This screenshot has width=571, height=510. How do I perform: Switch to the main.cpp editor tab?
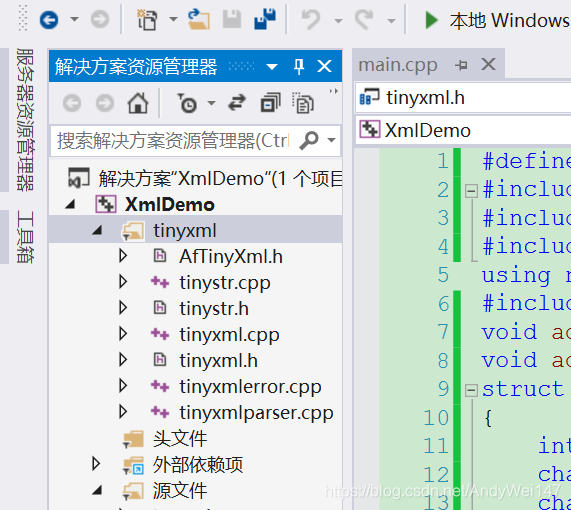click(398, 65)
